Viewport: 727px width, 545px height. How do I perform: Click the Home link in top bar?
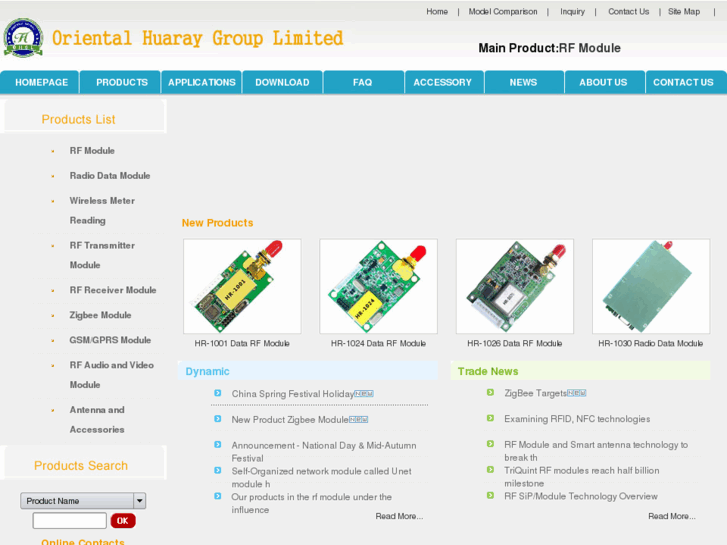point(437,12)
